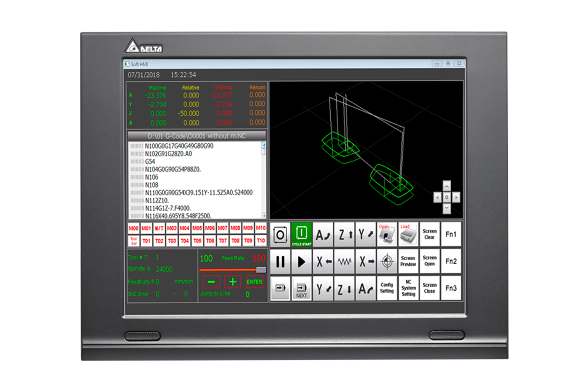
Task: Jog X axis left
Action: point(323,262)
